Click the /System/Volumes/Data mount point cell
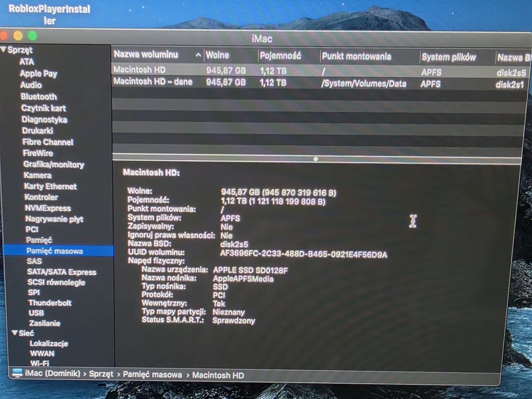 tap(363, 84)
